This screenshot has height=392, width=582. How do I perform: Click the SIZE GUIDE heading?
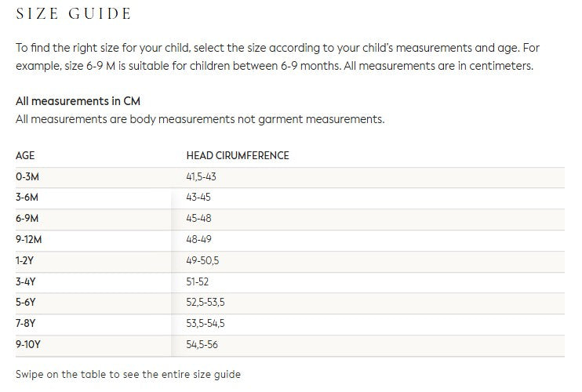pyautogui.click(x=74, y=14)
